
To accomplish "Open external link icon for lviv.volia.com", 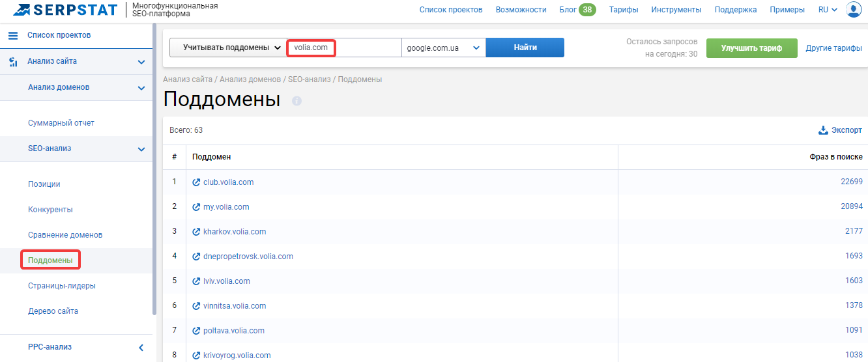I will click(196, 281).
